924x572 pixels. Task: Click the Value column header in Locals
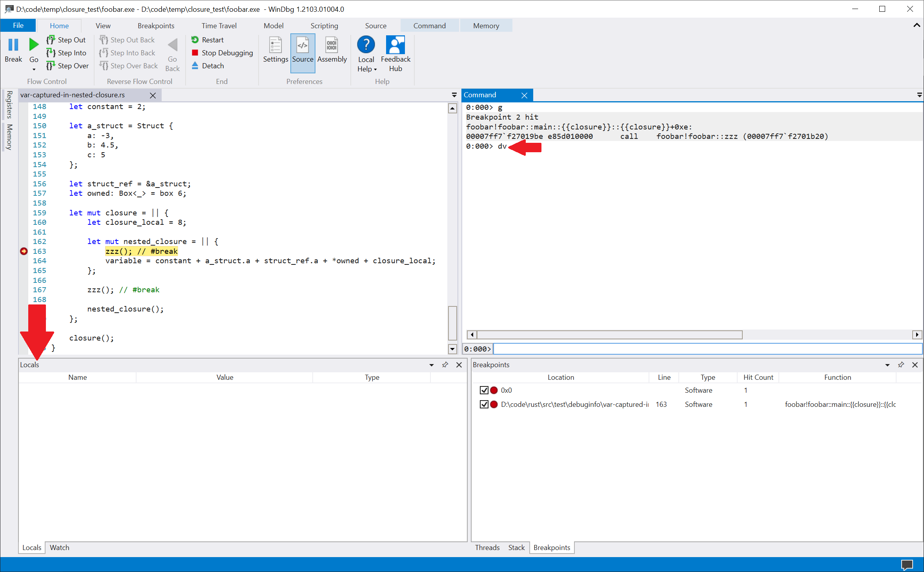tap(225, 377)
